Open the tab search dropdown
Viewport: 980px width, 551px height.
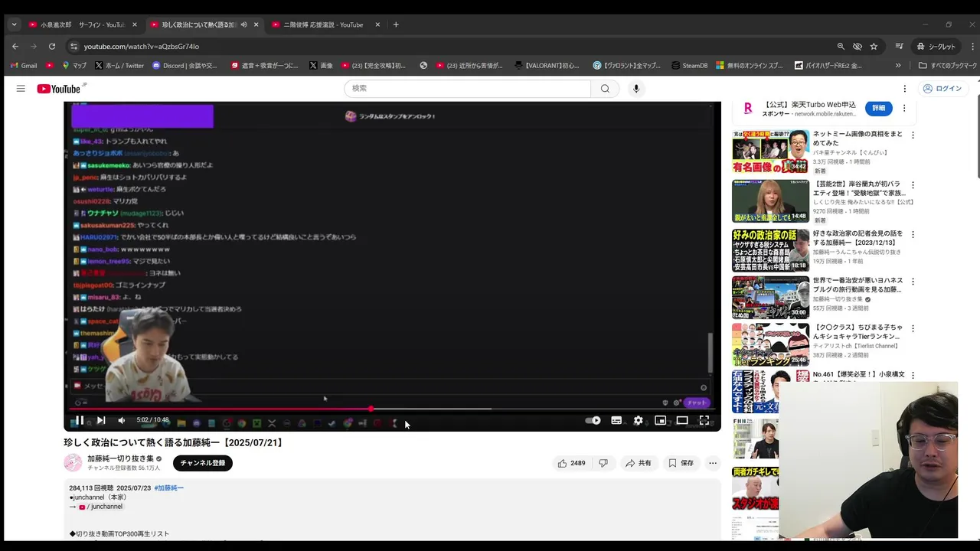(14, 24)
